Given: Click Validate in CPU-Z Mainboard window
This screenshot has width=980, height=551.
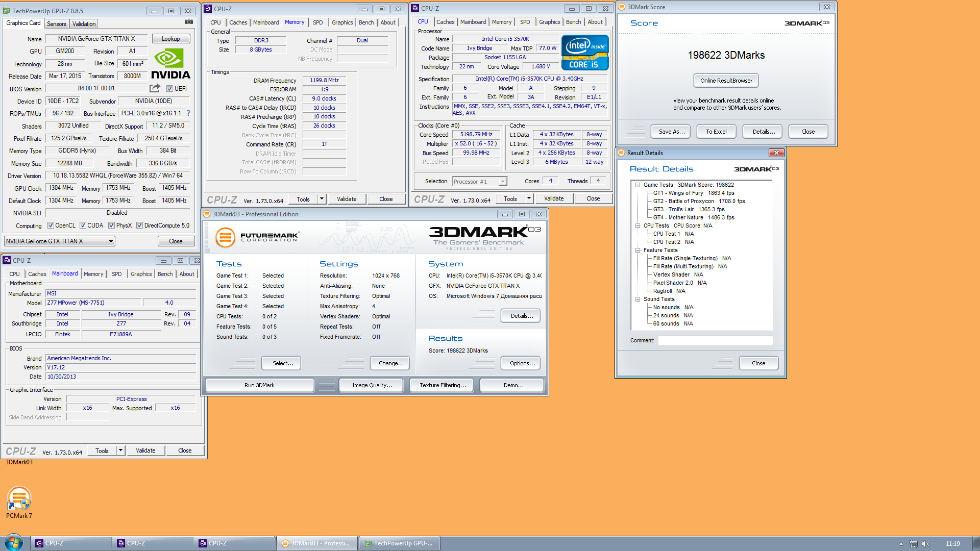Looking at the screenshot, I should 145,450.
